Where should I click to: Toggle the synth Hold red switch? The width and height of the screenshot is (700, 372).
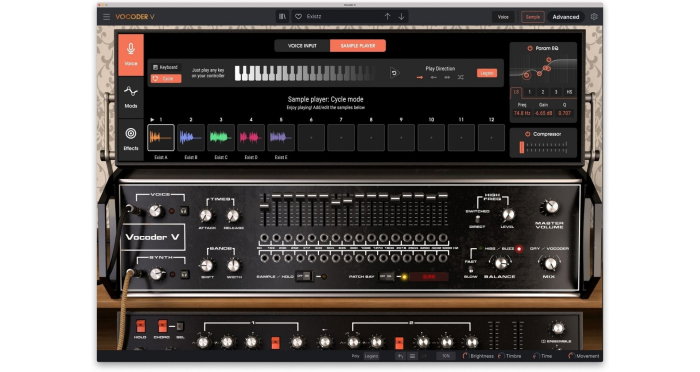point(140,326)
